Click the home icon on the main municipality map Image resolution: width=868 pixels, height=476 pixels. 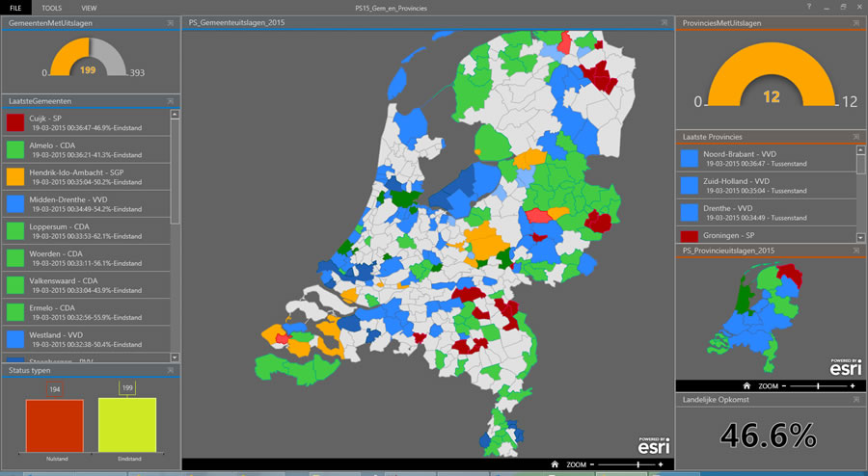pyautogui.click(x=555, y=464)
